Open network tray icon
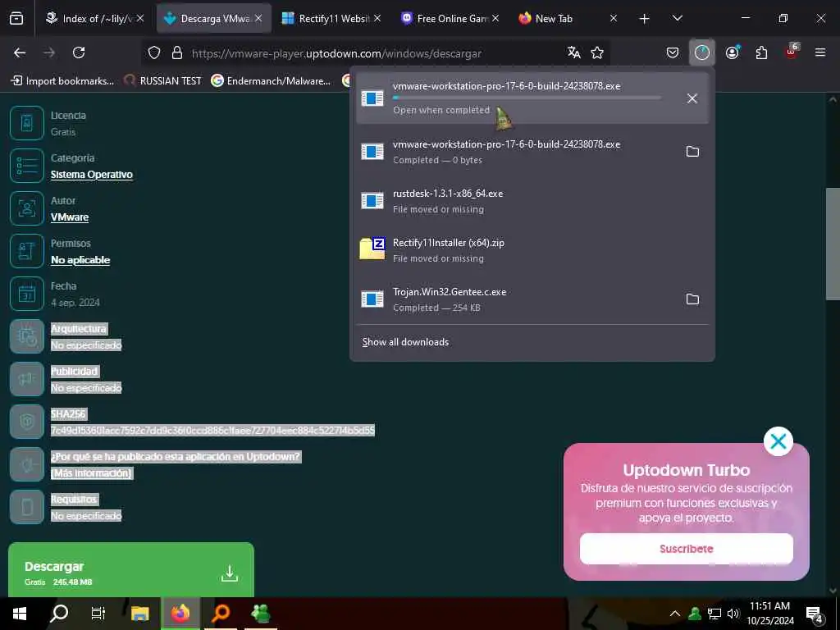 click(x=714, y=614)
